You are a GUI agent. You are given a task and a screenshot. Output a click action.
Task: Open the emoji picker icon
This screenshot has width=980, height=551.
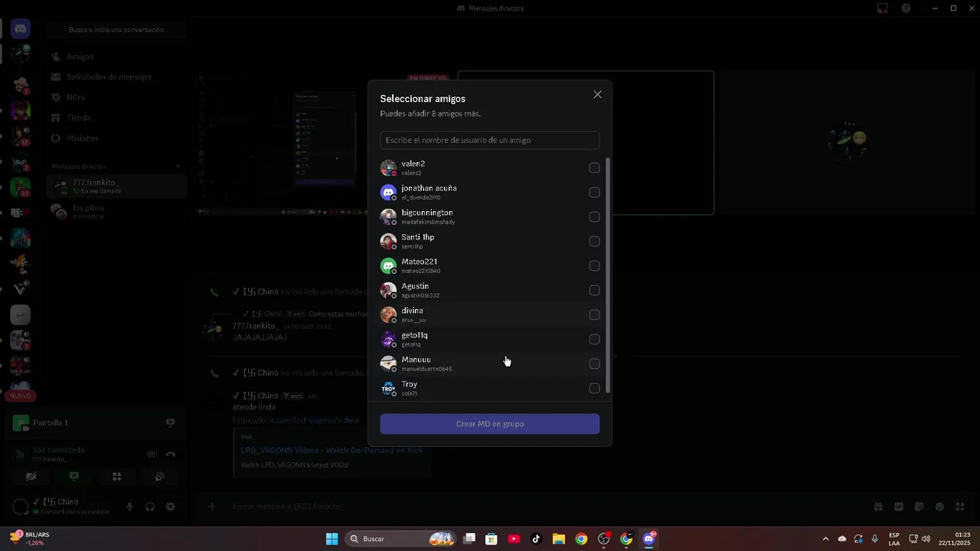tap(939, 507)
